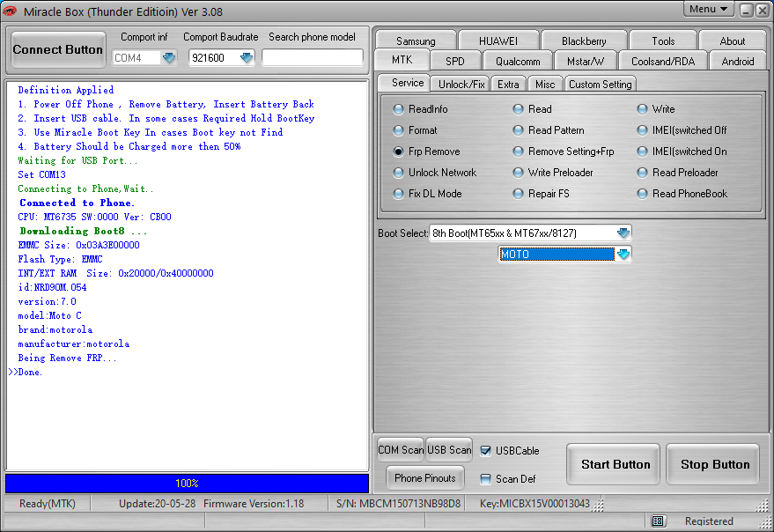The width and height of the screenshot is (774, 532).
Task: Expand the Boot Select dropdown arrow
Action: tap(623, 233)
